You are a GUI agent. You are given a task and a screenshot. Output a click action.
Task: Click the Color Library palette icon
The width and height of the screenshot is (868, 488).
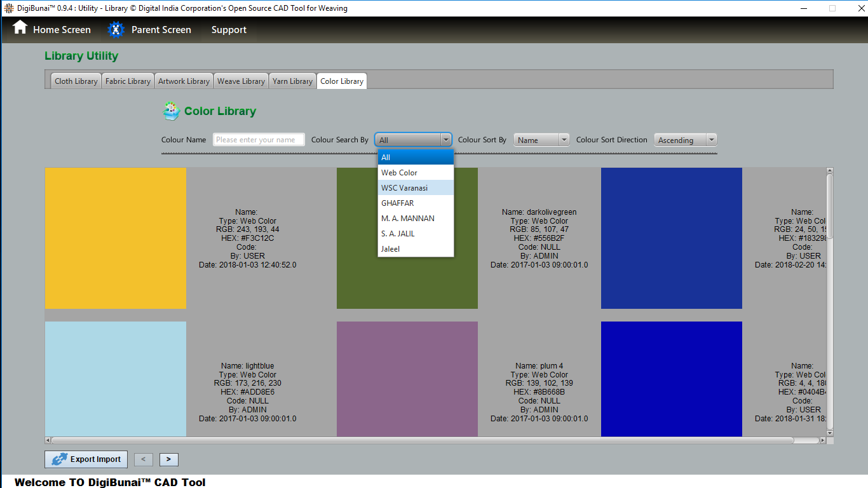click(x=171, y=111)
